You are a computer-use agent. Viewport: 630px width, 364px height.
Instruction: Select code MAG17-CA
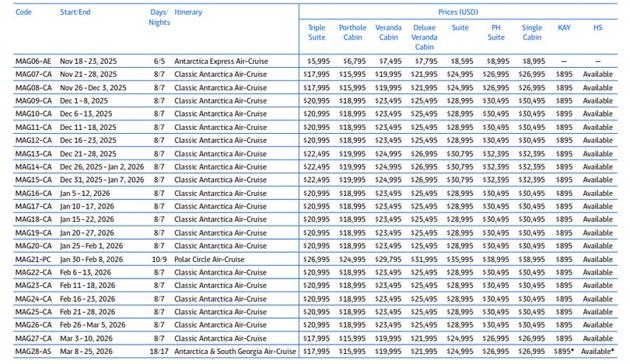(33, 207)
